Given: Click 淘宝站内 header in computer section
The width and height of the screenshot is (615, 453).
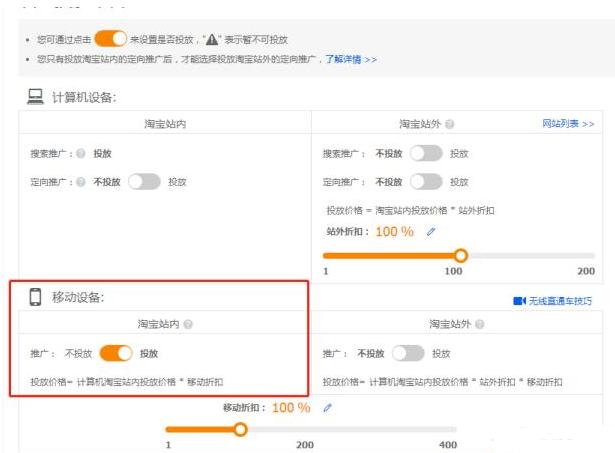Looking at the screenshot, I should pos(165,124).
